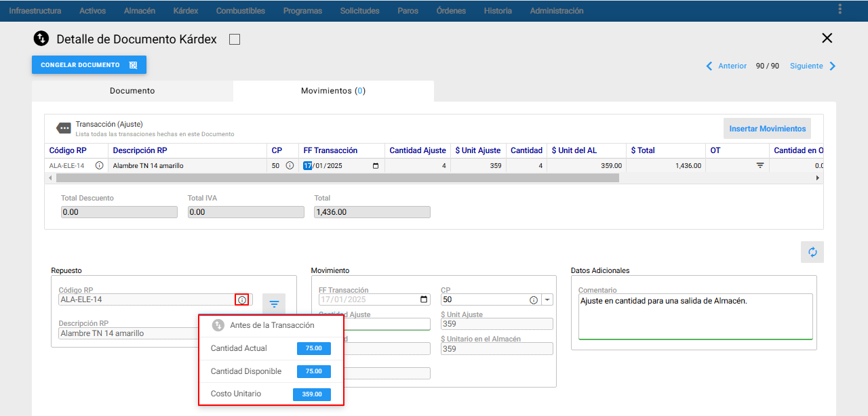This screenshot has width=868, height=416.
Task: Click the refresh button above Datos Adicionales
Action: [x=812, y=252]
